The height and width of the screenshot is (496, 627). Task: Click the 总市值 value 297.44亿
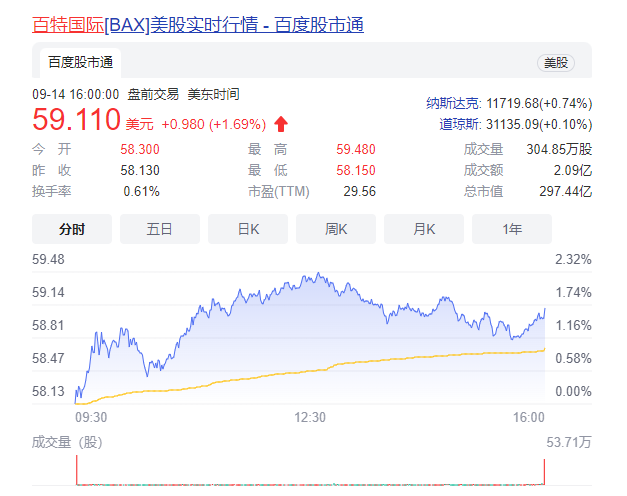click(x=565, y=191)
